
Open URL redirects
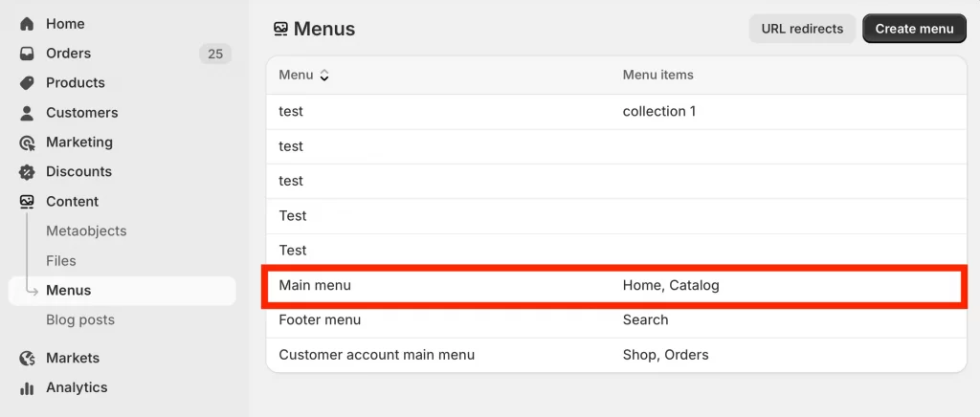pyautogui.click(x=802, y=29)
